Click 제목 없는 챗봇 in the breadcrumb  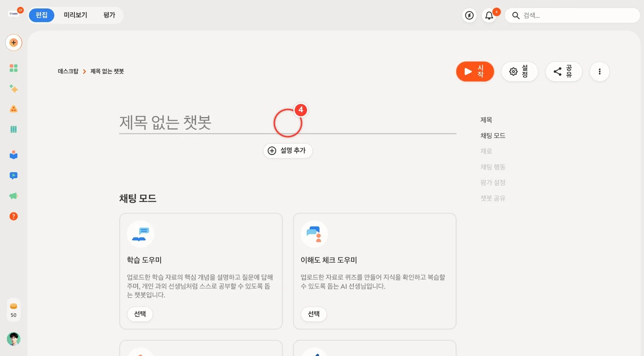[x=107, y=71]
